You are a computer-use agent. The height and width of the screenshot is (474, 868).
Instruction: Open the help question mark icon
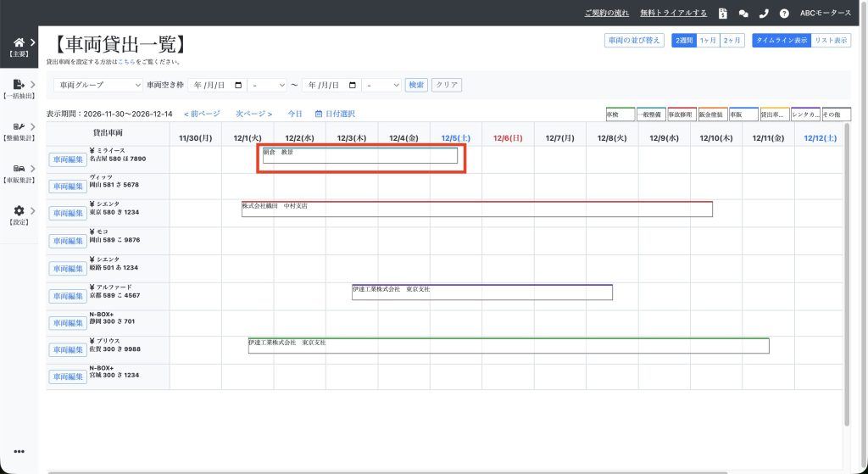[784, 14]
